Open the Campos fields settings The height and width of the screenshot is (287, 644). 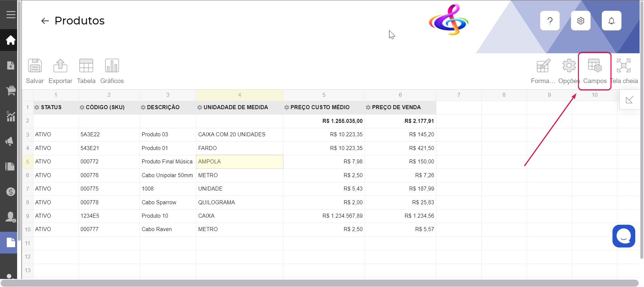[595, 71]
